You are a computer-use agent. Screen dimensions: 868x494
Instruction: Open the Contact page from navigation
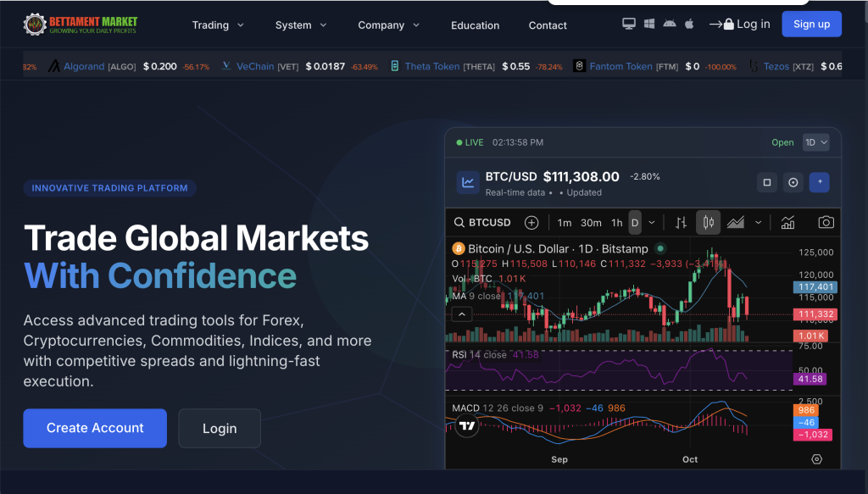point(548,25)
